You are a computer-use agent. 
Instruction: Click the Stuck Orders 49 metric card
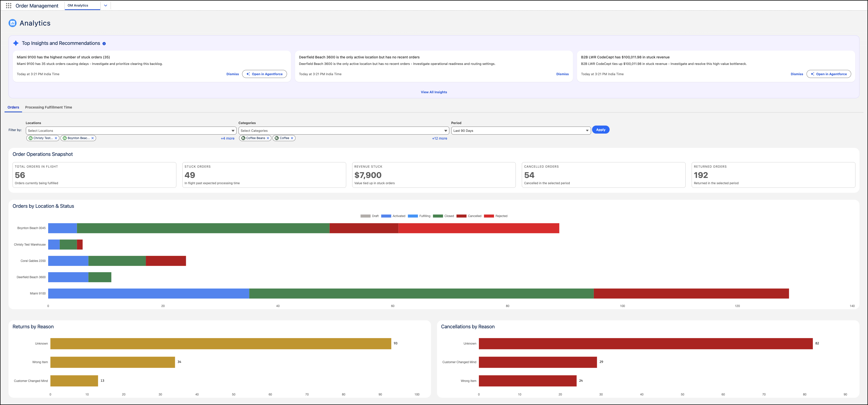point(264,175)
